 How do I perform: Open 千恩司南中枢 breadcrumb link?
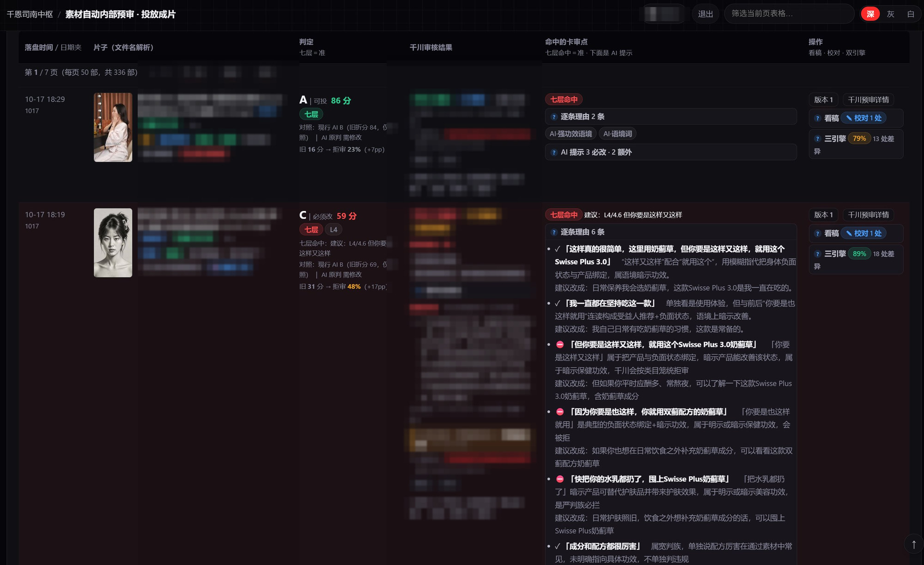(30, 14)
